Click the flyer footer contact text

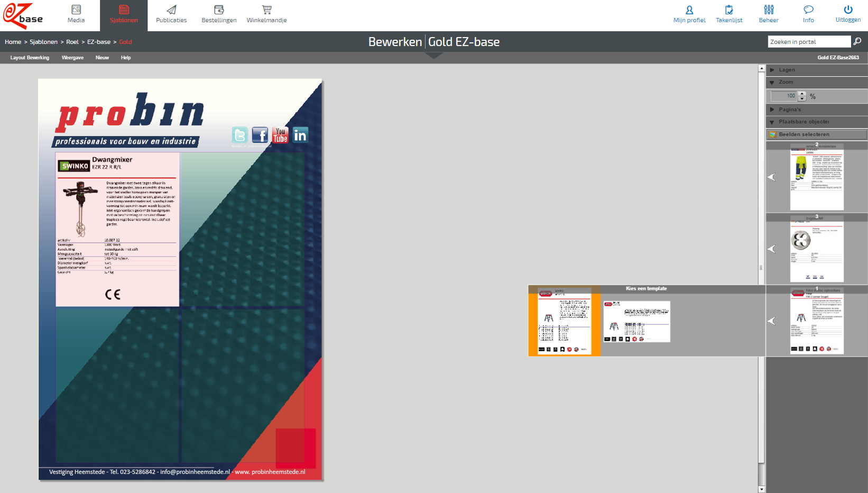click(x=177, y=472)
